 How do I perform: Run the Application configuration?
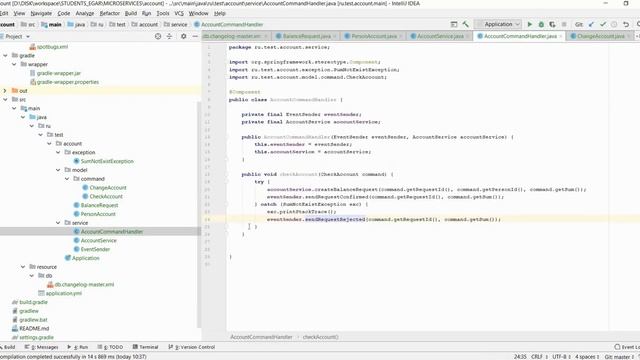point(530,24)
